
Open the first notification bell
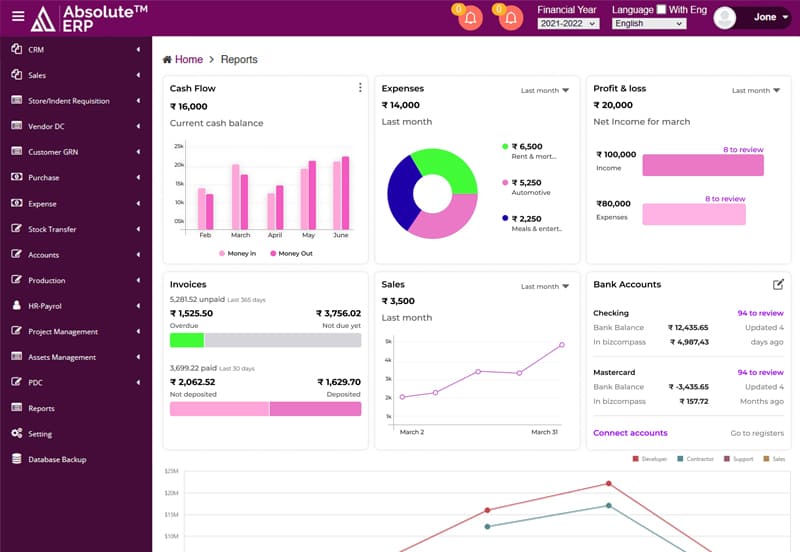[470, 18]
